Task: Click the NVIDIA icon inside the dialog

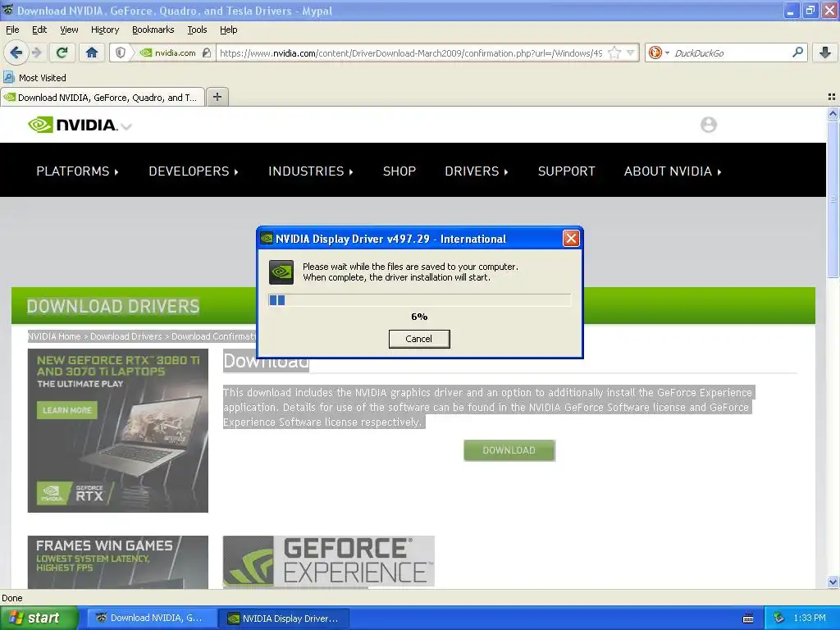Action: pos(281,272)
